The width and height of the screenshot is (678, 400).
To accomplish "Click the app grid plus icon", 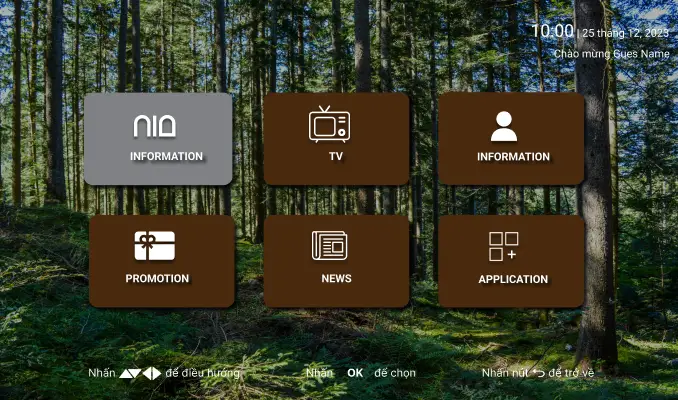I will 503,246.
